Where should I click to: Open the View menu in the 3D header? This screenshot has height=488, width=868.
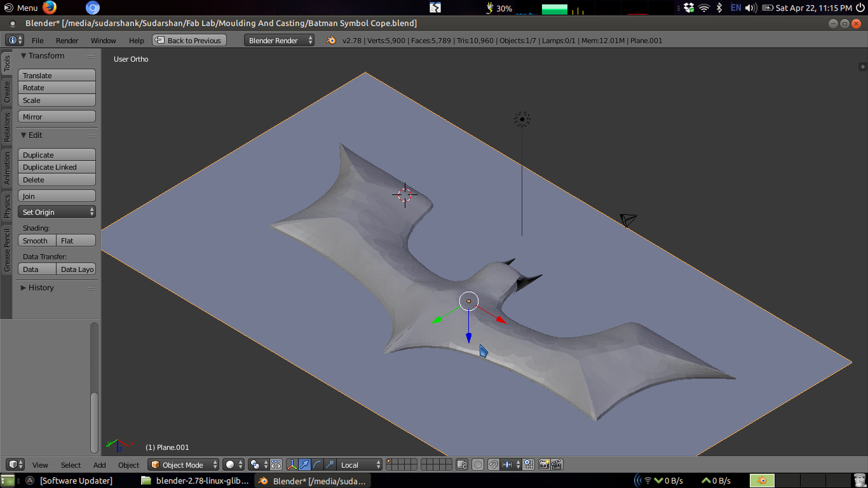pyautogui.click(x=40, y=465)
